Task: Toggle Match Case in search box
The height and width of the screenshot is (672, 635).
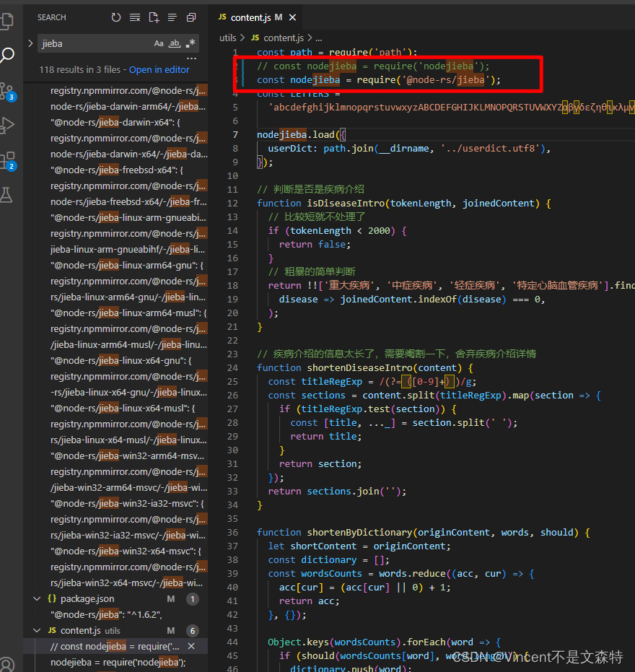Action: pos(159,44)
